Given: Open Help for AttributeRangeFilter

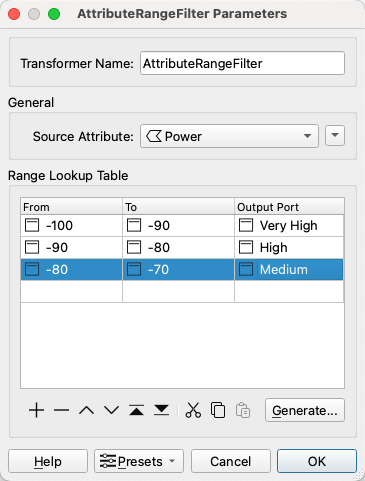Looking at the screenshot, I should pos(48,461).
